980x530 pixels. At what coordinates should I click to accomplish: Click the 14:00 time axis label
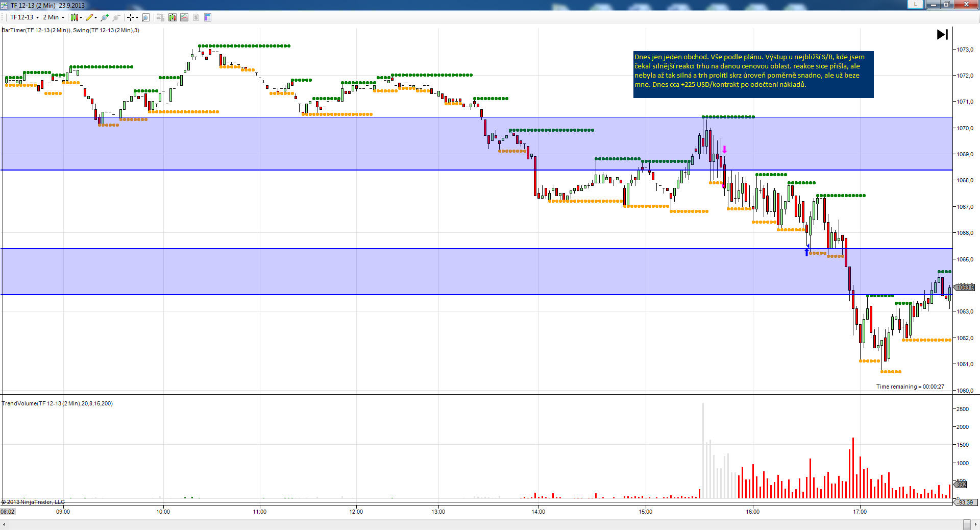click(x=538, y=512)
